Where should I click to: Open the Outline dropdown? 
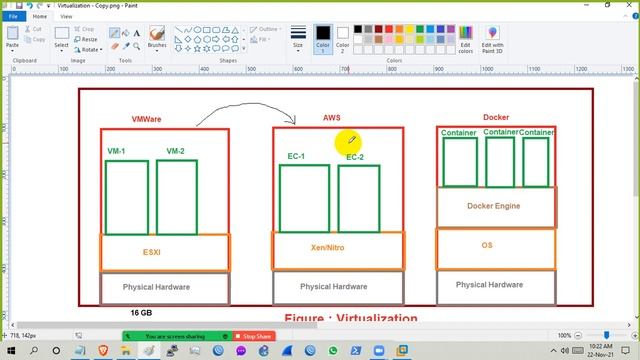265,29
